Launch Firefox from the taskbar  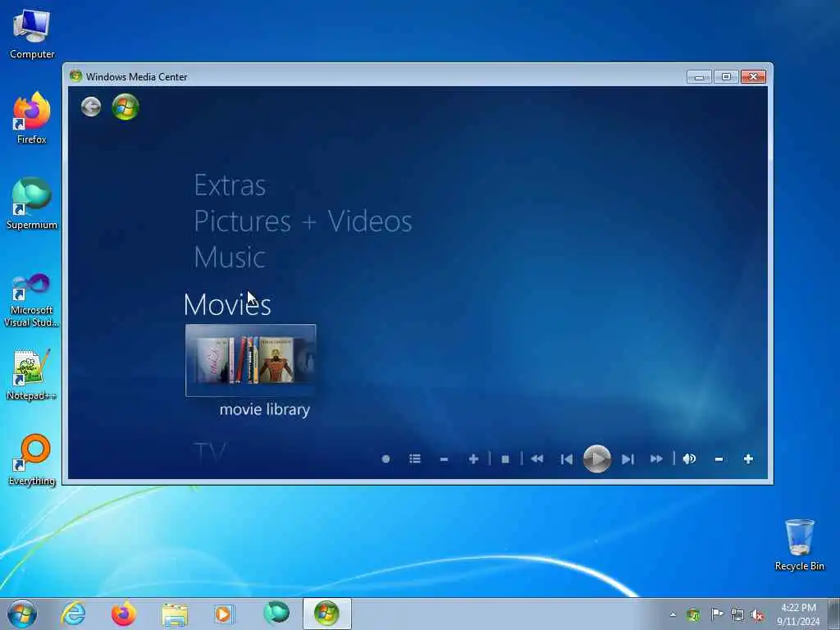[x=123, y=614]
